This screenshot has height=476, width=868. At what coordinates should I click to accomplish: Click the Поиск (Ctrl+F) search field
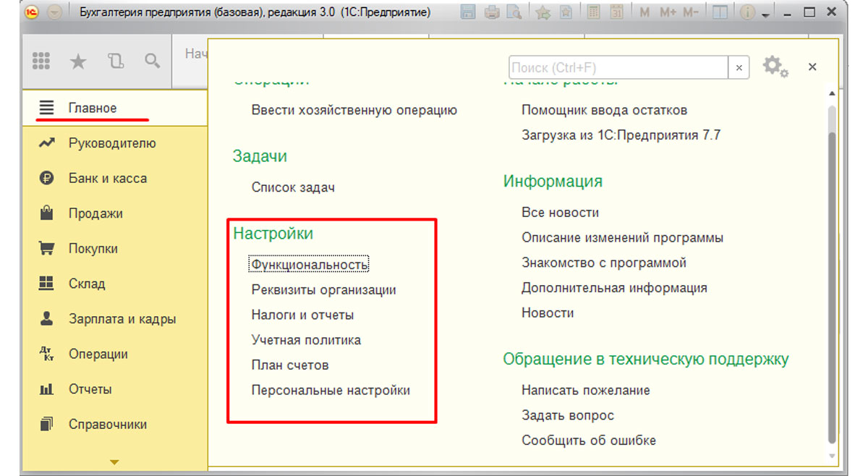tap(618, 67)
